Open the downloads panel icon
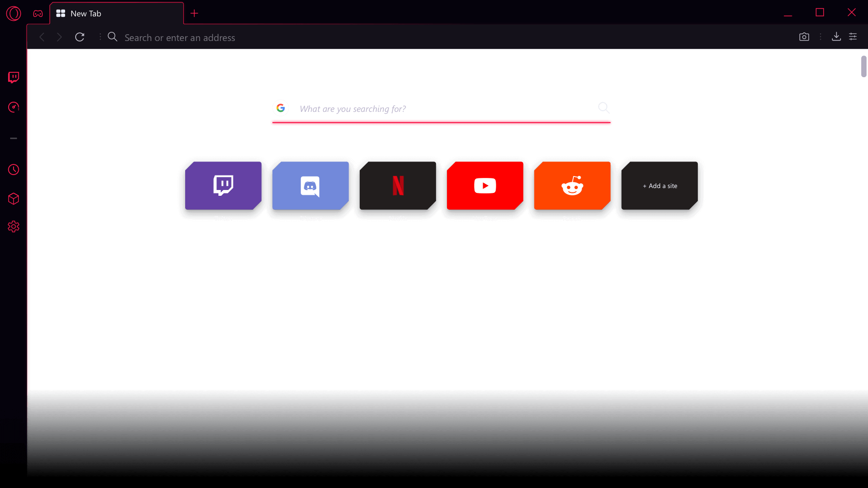Image resolution: width=868 pixels, height=488 pixels. (837, 37)
